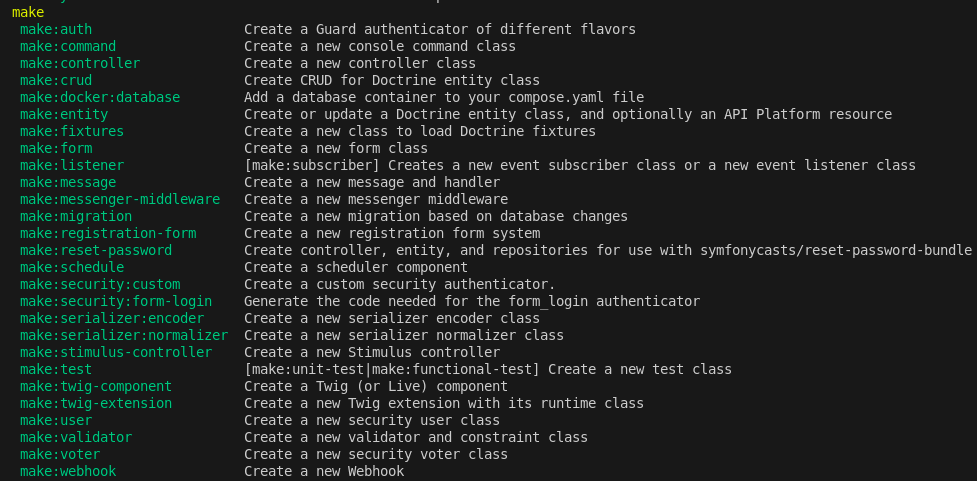
Task: Click the make:listener command
Action: 71,166
